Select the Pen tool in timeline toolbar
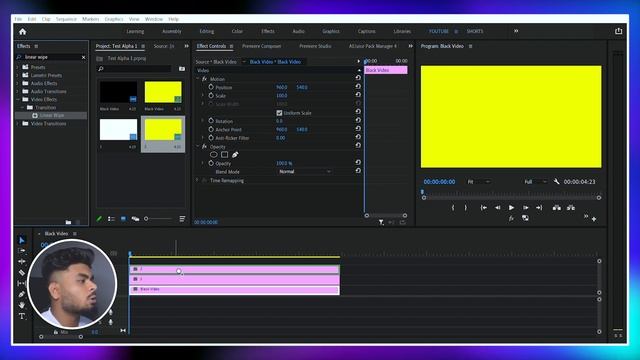Screen dimensions: 640x360 click(22, 294)
